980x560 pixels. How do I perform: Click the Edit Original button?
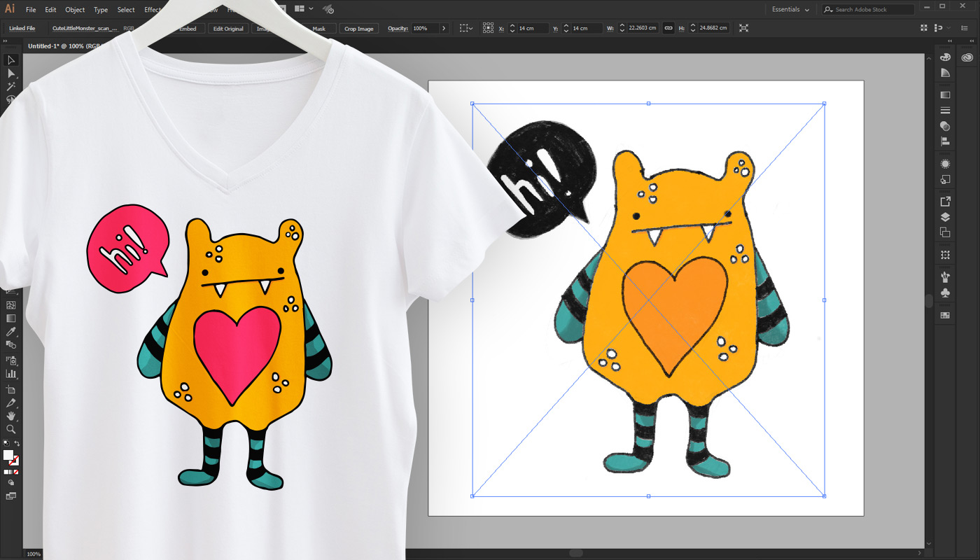pos(228,29)
